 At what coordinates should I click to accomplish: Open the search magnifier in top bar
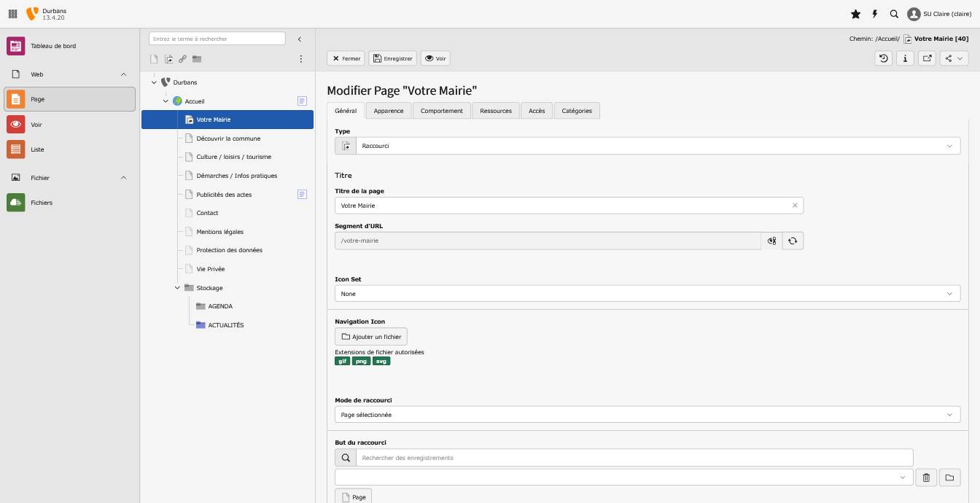click(x=894, y=14)
